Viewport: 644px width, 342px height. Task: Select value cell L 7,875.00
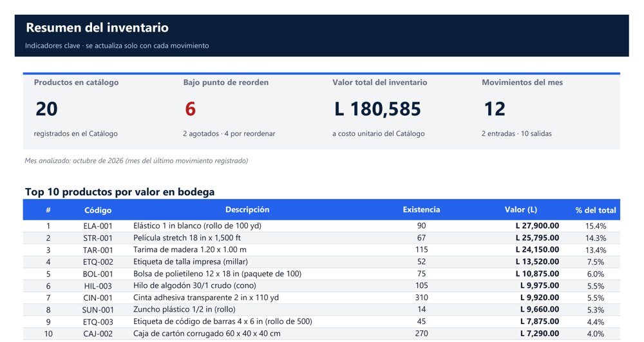point(540,321)
